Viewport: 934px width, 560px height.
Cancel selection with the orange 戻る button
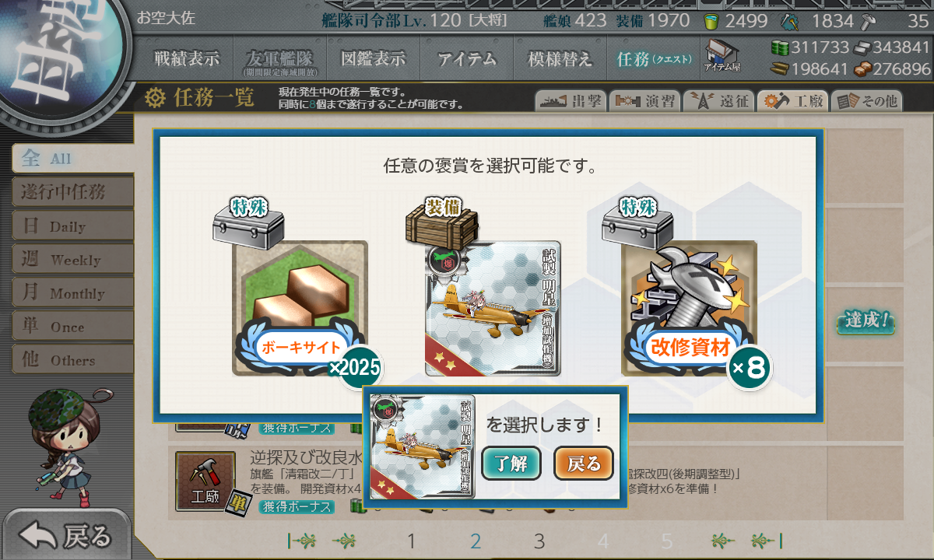[x=584, y=464]
